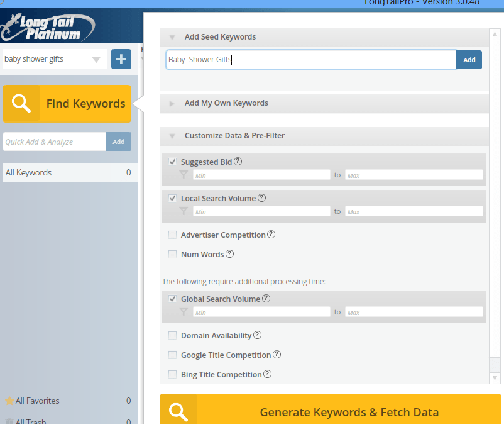Click the Long Tail Platinum logo
Screen dimensions: 504x444
click(48, 27)
